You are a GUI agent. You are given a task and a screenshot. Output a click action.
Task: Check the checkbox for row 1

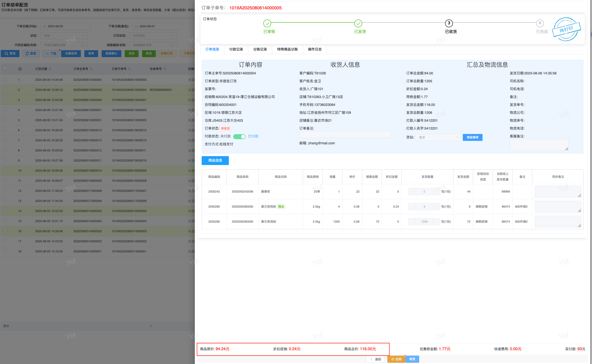[5, 79]
